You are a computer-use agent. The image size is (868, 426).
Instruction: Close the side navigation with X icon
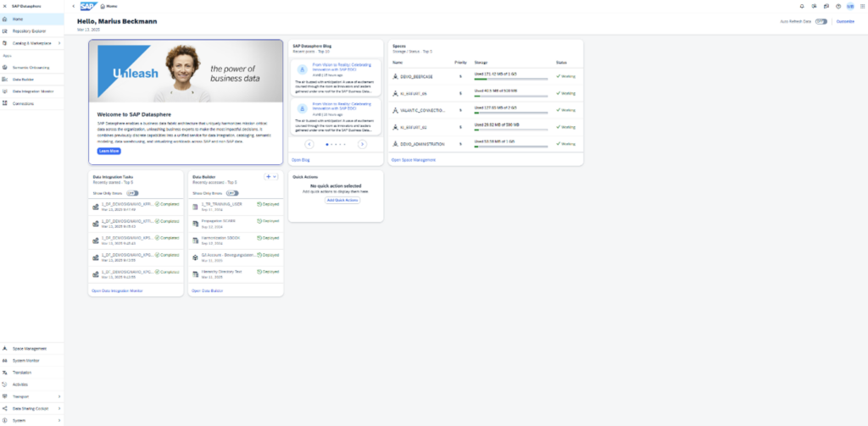coord(6,6)
